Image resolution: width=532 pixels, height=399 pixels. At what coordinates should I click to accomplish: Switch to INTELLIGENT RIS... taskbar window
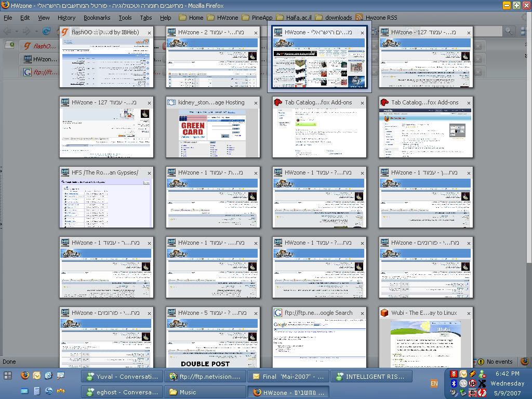click(371, 376)
